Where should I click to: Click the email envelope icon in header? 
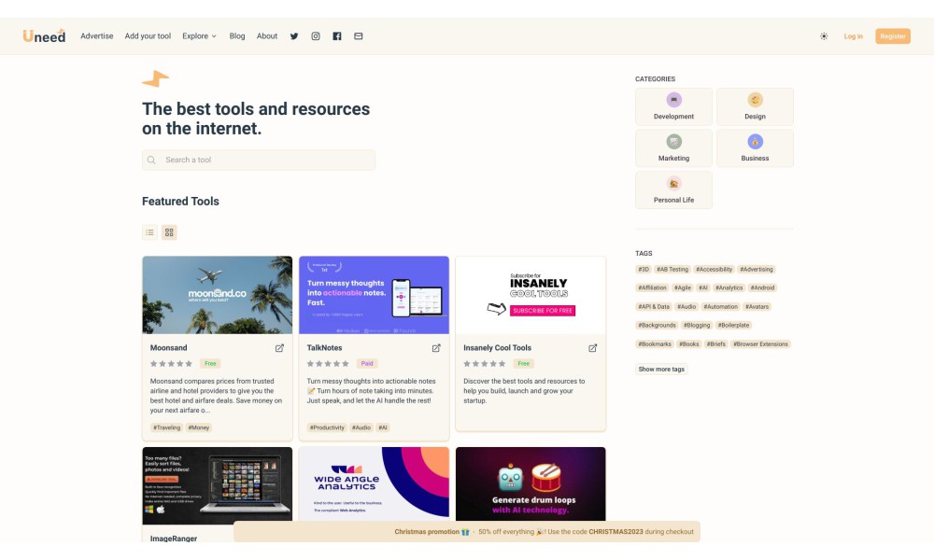(x=359, y=36)
